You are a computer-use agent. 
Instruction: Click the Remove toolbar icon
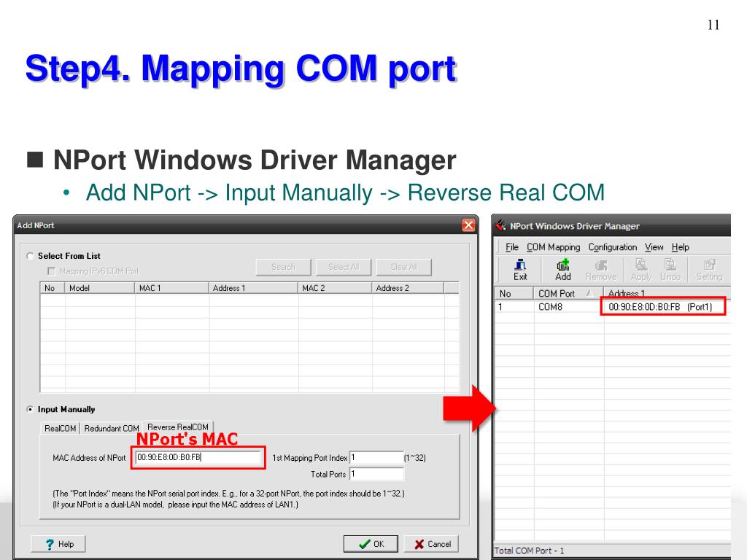pyautogui.click(x=600, y=270)
